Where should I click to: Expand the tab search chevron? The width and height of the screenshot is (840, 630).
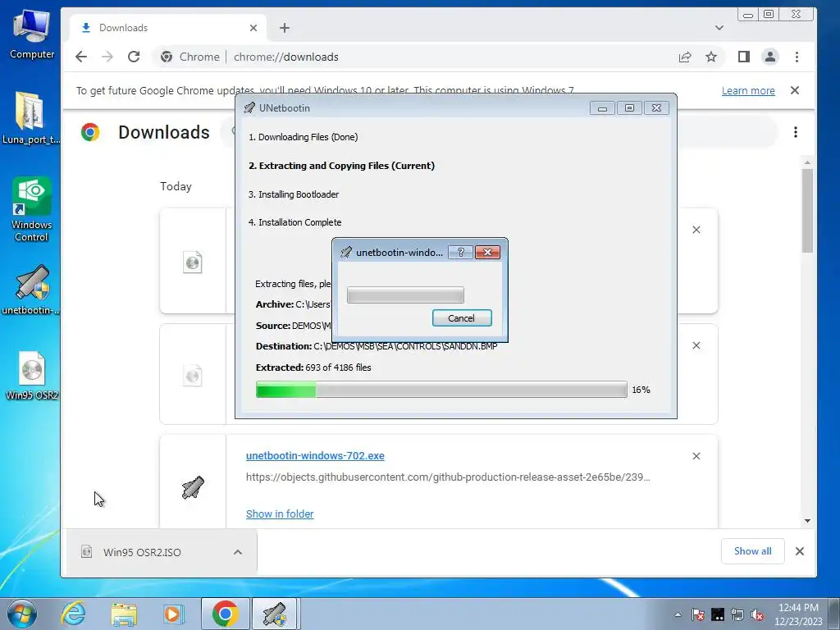[x=719, y=28]
